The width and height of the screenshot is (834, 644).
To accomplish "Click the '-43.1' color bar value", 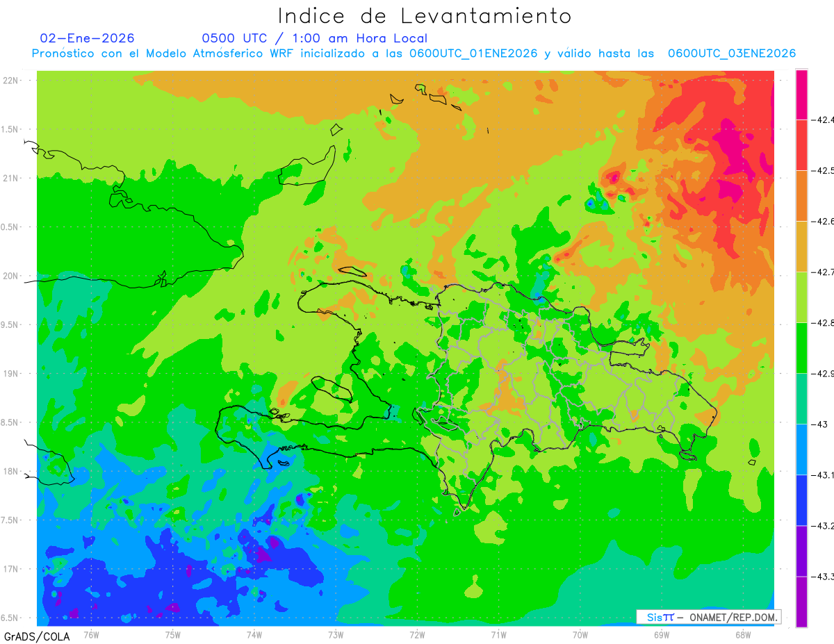I will [823, 474].
